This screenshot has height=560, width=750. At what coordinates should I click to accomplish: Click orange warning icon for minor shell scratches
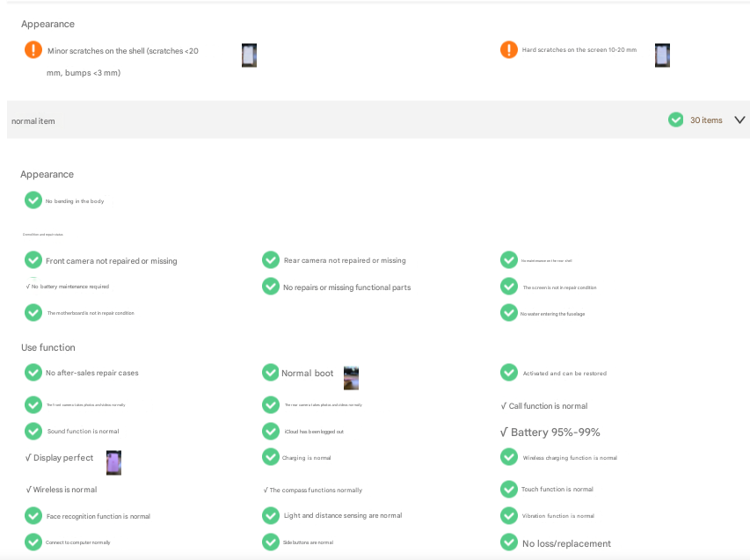coord(33,50)
